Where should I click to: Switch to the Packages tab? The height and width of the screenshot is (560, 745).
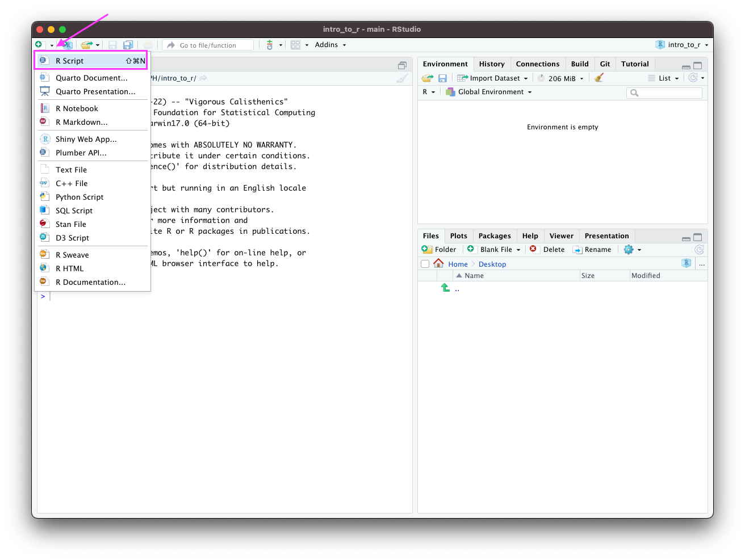point(494,236)
